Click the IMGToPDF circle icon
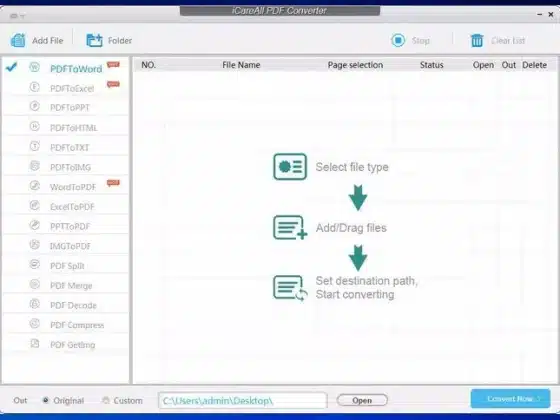The width and height of the screenshot is (560, 420). pyautogui.click(x=35, y=244)
